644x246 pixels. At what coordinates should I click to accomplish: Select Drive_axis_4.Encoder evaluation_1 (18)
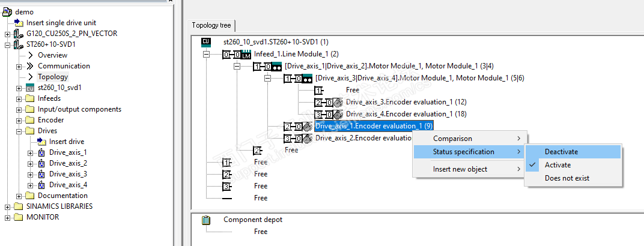[406, 114]
